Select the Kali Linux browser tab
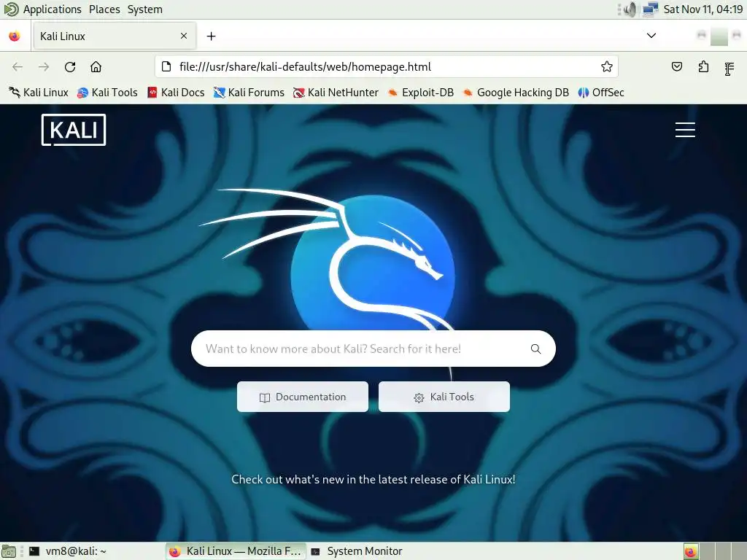The height and width of the screenshot is (560, 747). click(115, 36)
